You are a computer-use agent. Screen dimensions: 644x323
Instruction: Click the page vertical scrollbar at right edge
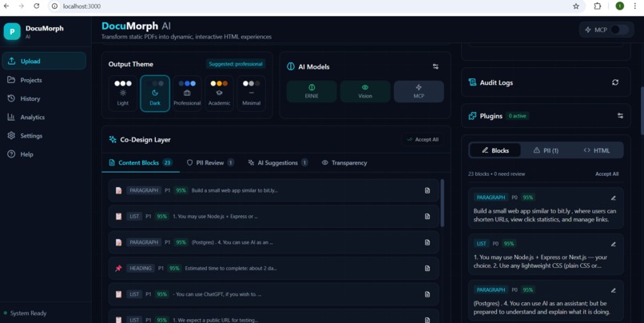tap(642, 110)
